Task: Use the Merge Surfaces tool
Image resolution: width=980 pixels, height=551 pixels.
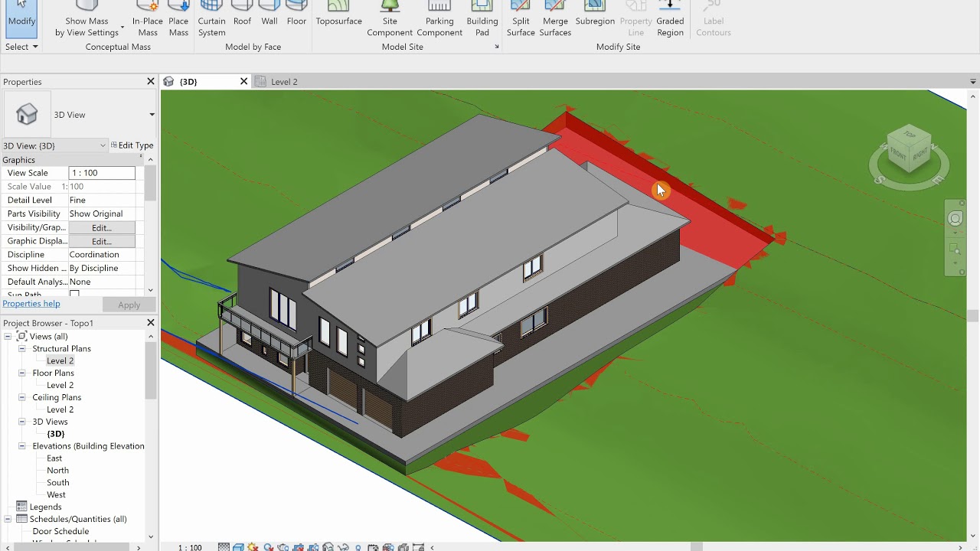Action: pos(555,20)
